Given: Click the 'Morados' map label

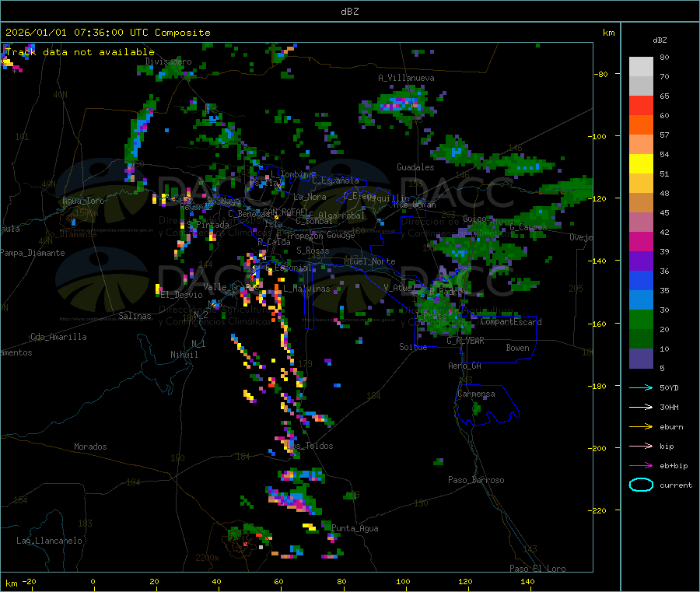Looking at the screenshot, I should [x=90, y=447].
